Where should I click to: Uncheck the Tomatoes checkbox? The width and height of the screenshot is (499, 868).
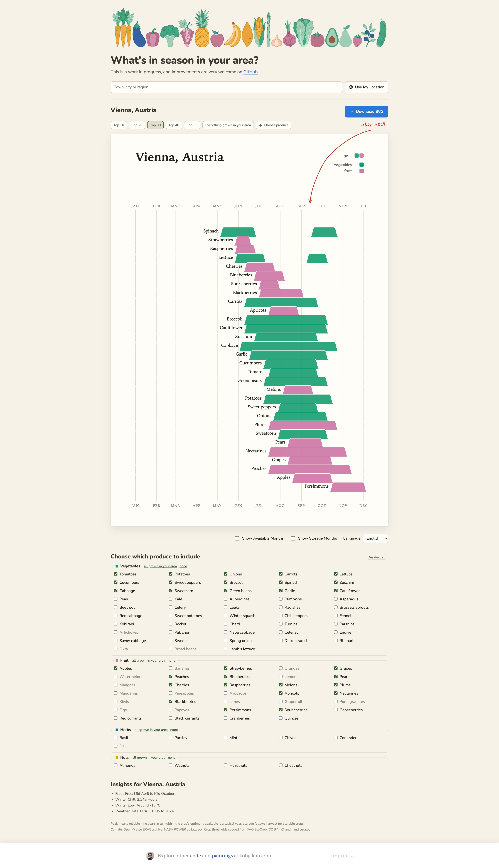[116, 574]
